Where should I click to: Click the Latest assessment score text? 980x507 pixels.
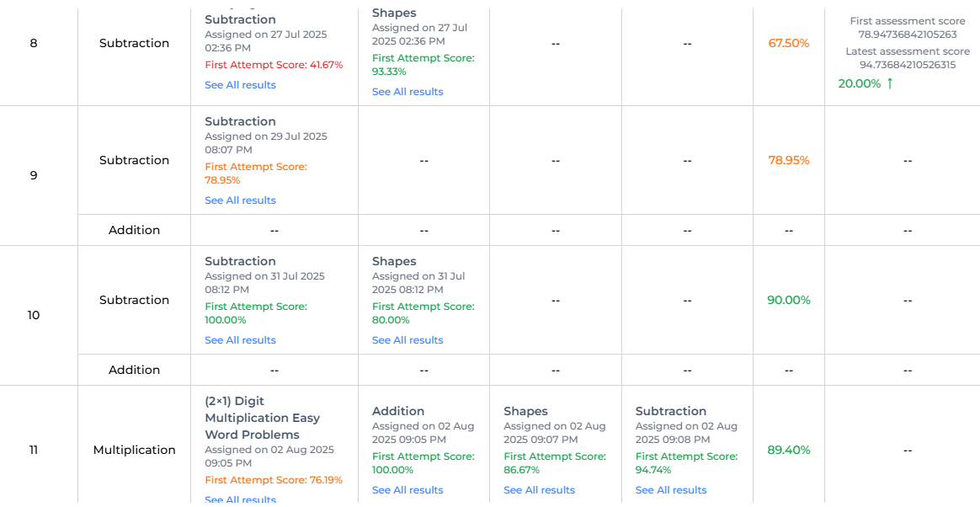(x=907, y=51)
